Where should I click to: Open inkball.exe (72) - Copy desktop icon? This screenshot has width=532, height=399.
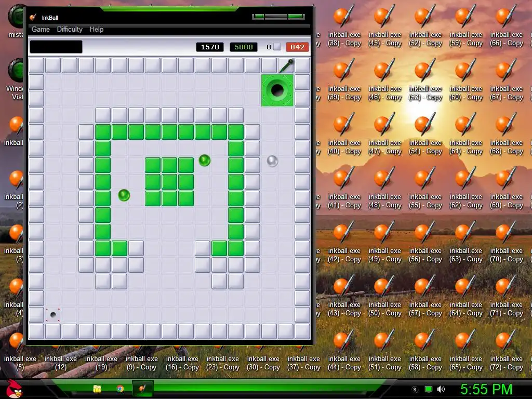pyautogui.click(x=506, y=350)
